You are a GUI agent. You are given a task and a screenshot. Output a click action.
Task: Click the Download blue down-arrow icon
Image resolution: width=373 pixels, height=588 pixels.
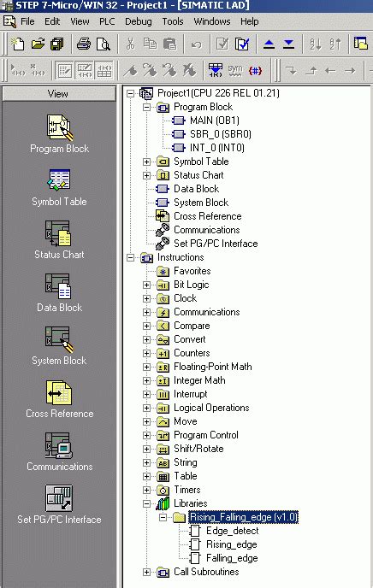click(x=288, y=44)
